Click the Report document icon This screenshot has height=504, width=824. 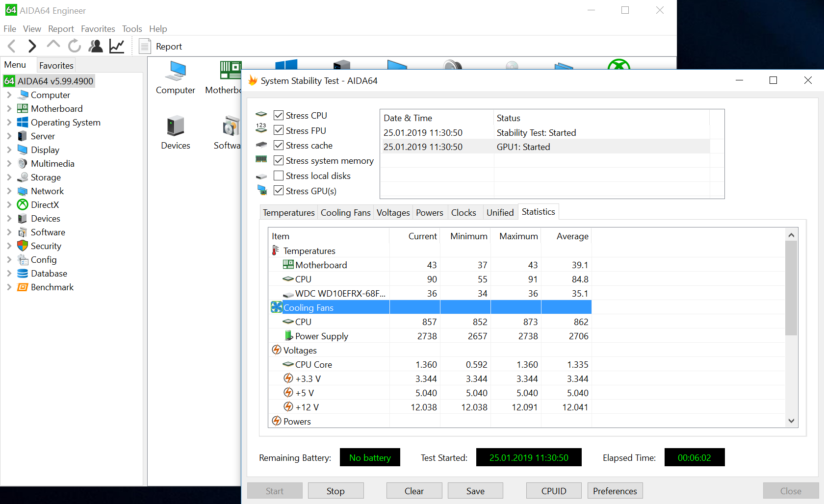pyautogui.click(x=145, y=46)
